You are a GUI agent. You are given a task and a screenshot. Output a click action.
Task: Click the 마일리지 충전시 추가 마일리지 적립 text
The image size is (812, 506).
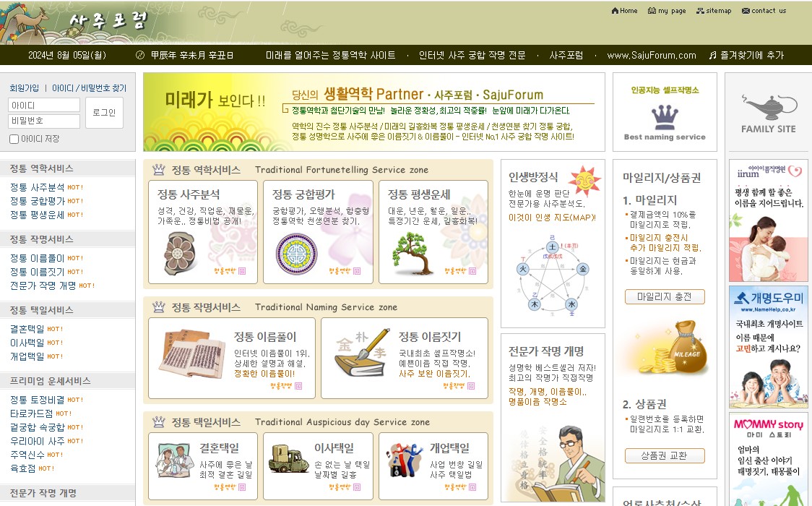click(665, 242)
